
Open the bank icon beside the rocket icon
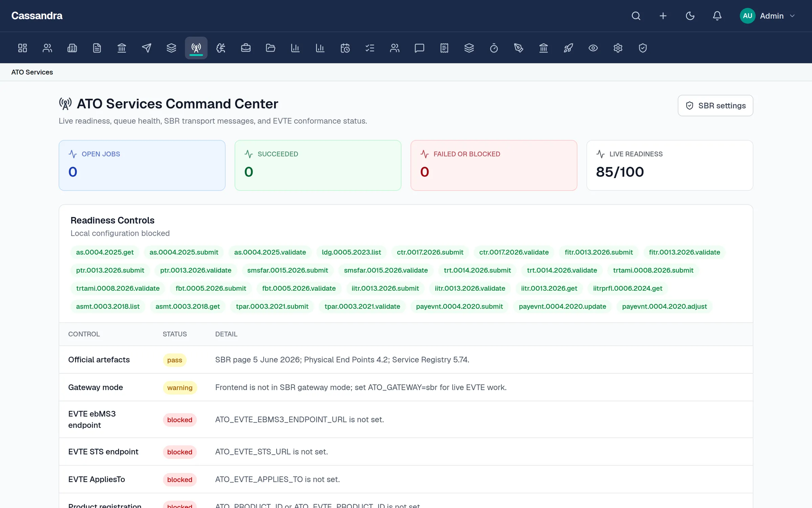pos(543,48)
